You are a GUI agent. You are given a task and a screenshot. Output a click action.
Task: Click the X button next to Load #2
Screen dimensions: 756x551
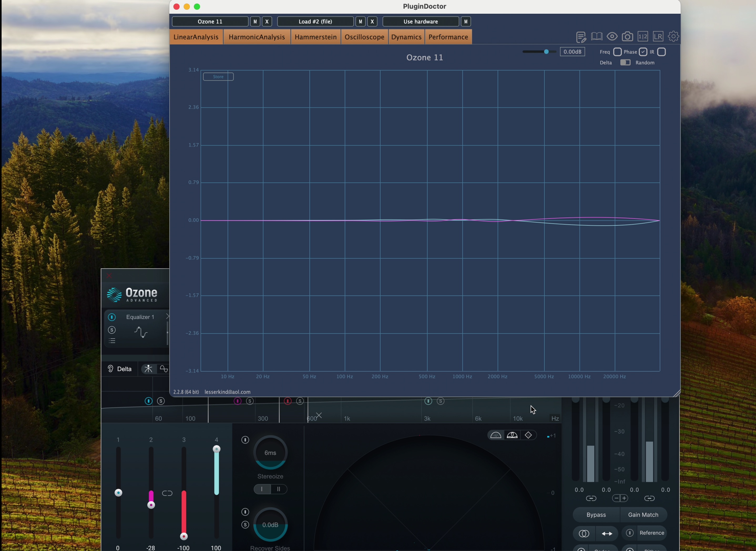point(372,21)
